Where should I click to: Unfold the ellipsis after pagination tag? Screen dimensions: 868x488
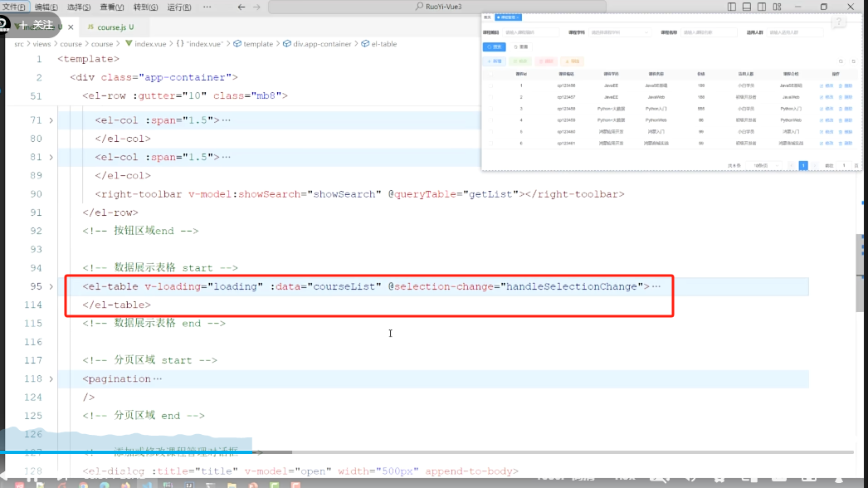(158, 379)
